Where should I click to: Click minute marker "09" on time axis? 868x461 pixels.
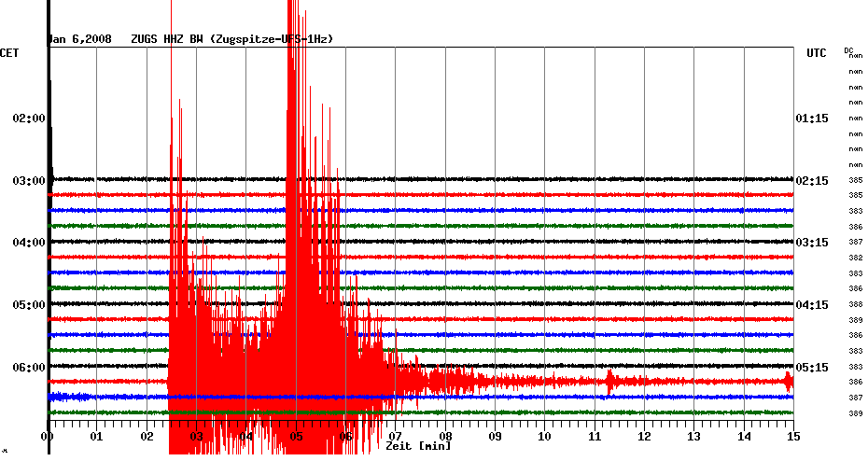pos(495,437)
